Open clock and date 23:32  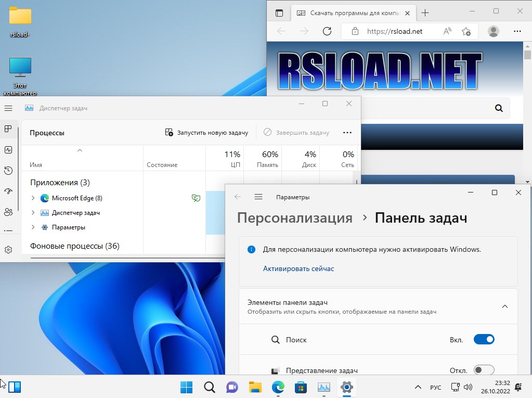click(x=496, y=387)
